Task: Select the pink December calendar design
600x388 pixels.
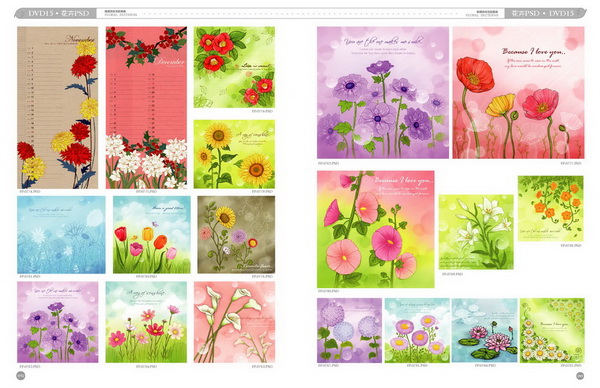Action: (146, 108)
